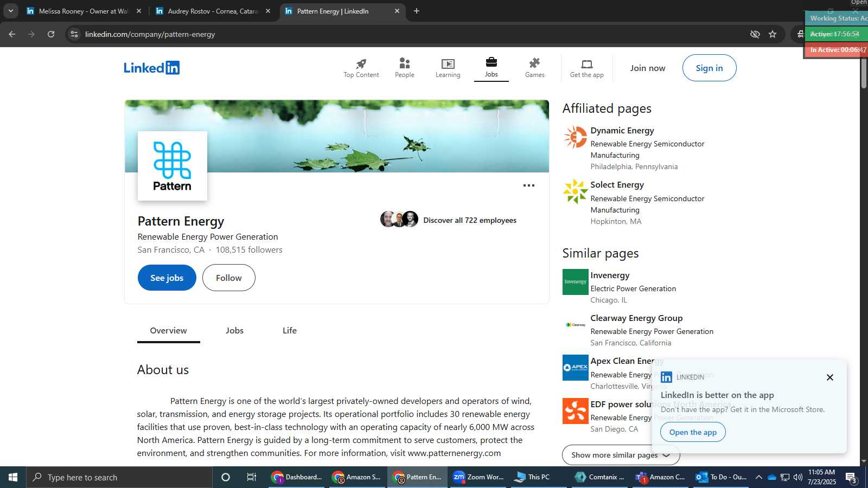Expand Show more similar pages
The image size is (868, 488).
[621, 455]
